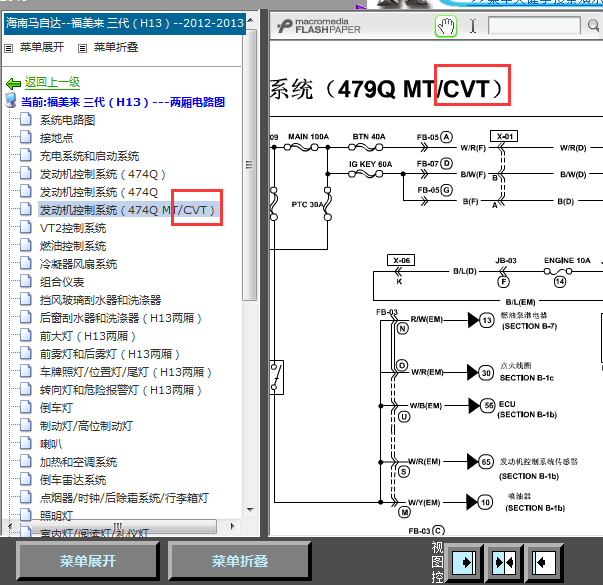Image resolution: width=603 pixels, height=585 pixels.
Task: Click page icon next to 倒车灯
Action: click(26, 407)
